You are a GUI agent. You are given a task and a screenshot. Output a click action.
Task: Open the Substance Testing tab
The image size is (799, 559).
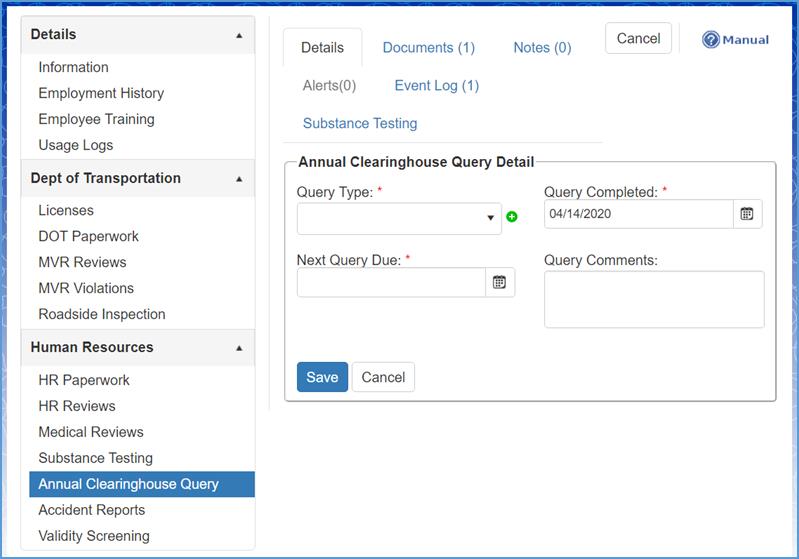pyautogui.click(x=360, y=124)
